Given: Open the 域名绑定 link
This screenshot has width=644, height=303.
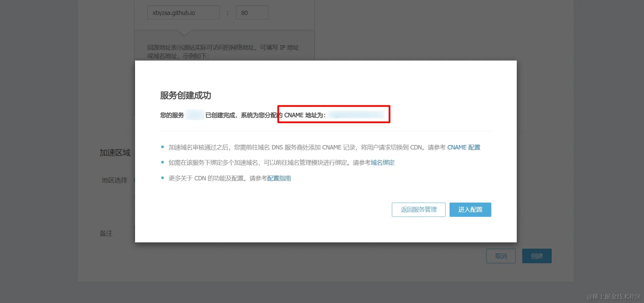Looking at the screenshot, I should tap(382, 163).
